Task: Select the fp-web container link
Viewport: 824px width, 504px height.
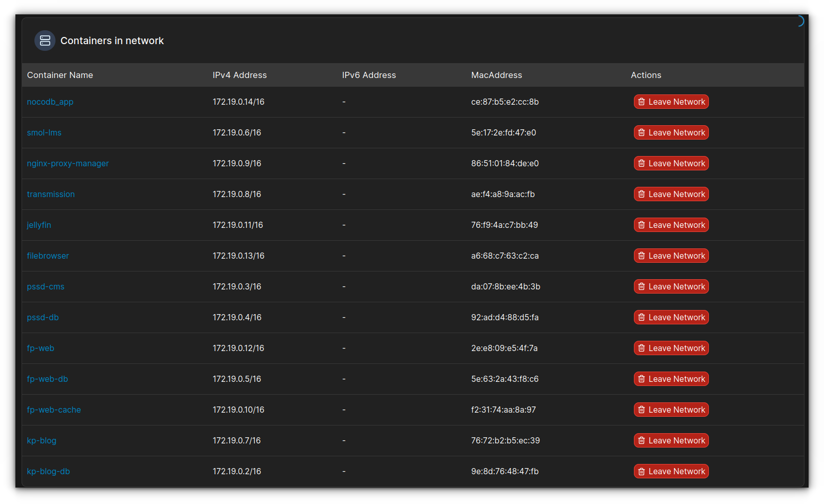Action: click(x=41, y=348)
